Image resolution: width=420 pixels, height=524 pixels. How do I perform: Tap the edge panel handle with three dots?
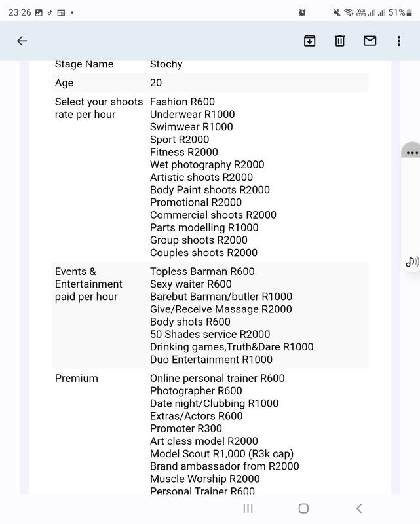[411, 153]
